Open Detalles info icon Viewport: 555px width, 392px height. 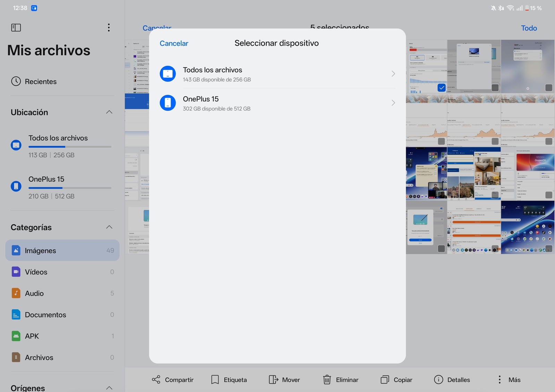438,380
